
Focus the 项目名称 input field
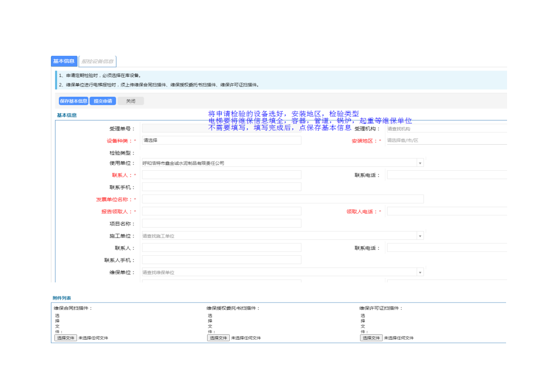click(221, 223)
